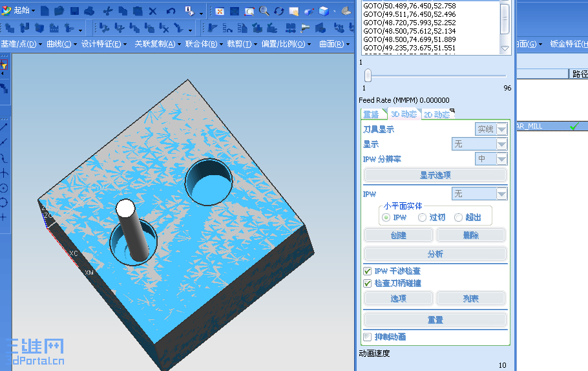The width and height of the screenshot is (588, 371).
Task: Click the Undo arrow icon
Action: click(171, 11)
